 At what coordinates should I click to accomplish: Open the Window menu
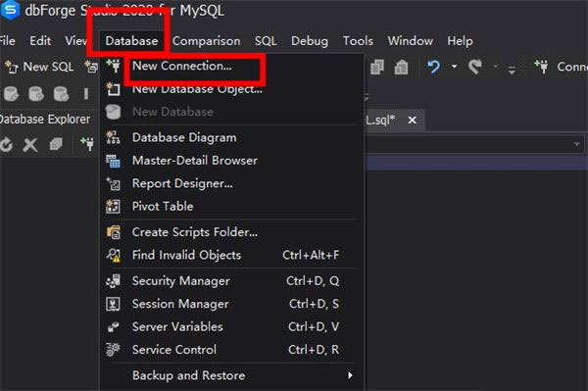pos(411,41)
